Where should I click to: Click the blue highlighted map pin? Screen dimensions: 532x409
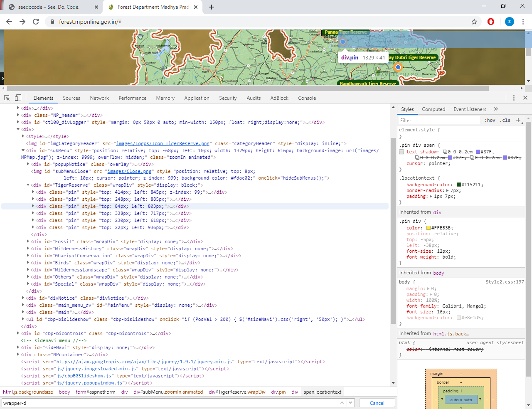[343, 42]
